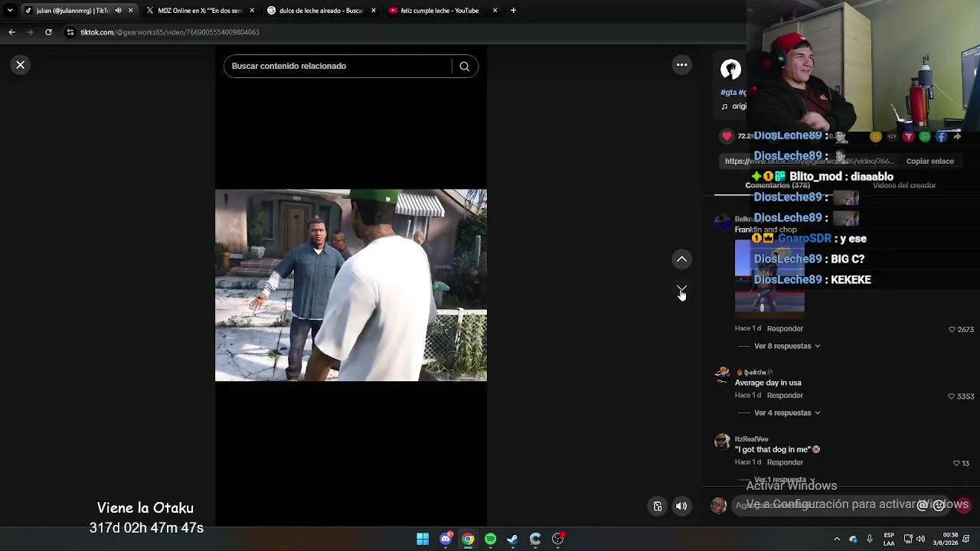
Task: Switch to the 'dulce de leche aireado' tab
Action: tap(321, 11)
